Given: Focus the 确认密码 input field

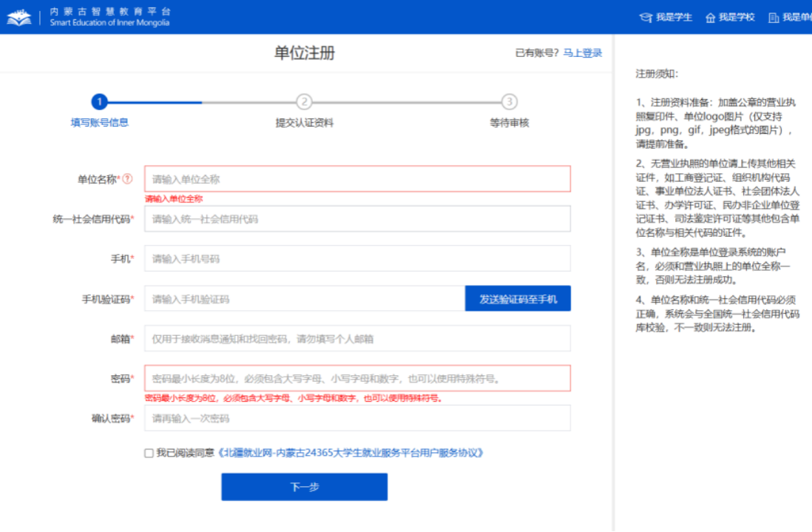Looking at the screenshot, I should coord(357,418).
